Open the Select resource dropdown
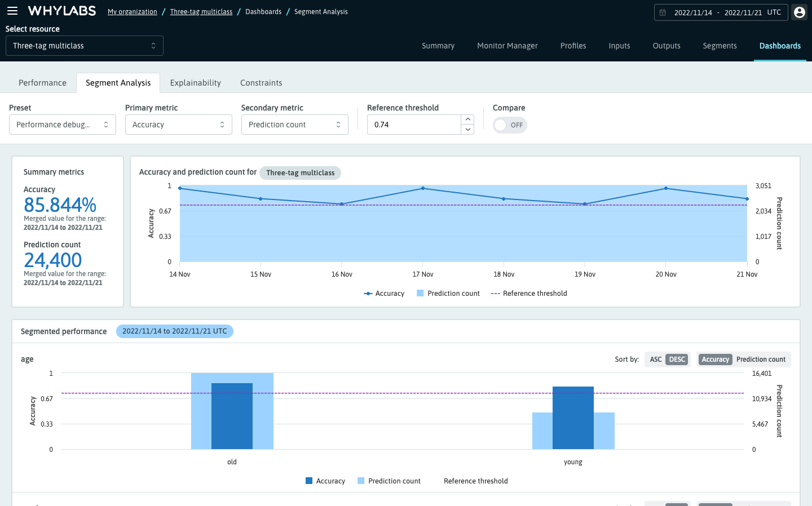The width and height of the screenshot is (812, 506). (83, 45)
